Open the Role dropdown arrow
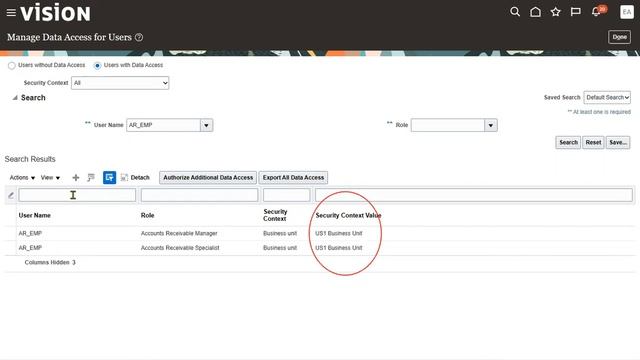The height and width of the screenshot is (360, 640). (491, 125)
